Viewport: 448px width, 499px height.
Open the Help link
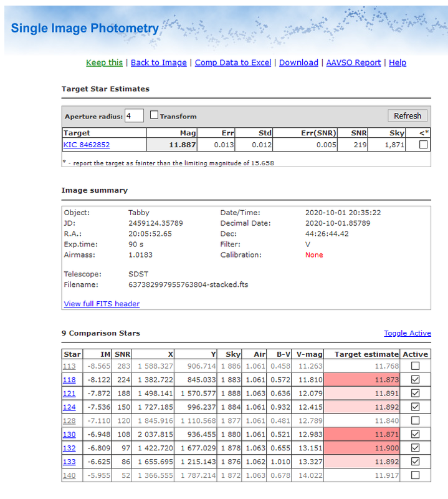[x=398, y=63]
